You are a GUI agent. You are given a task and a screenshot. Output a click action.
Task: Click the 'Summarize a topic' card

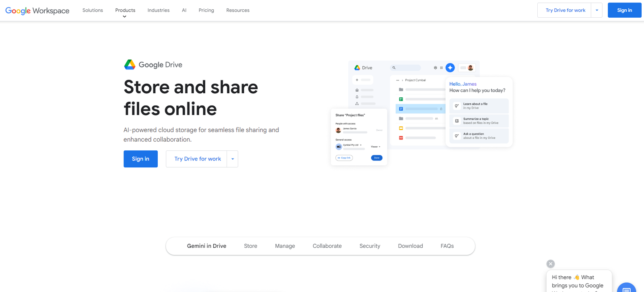coord(479,121)
